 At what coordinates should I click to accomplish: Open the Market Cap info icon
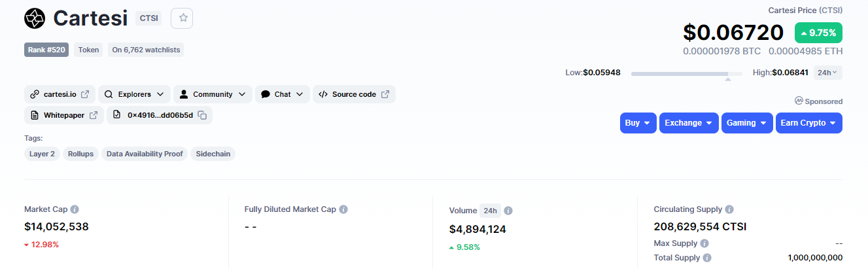click(75, 209)
